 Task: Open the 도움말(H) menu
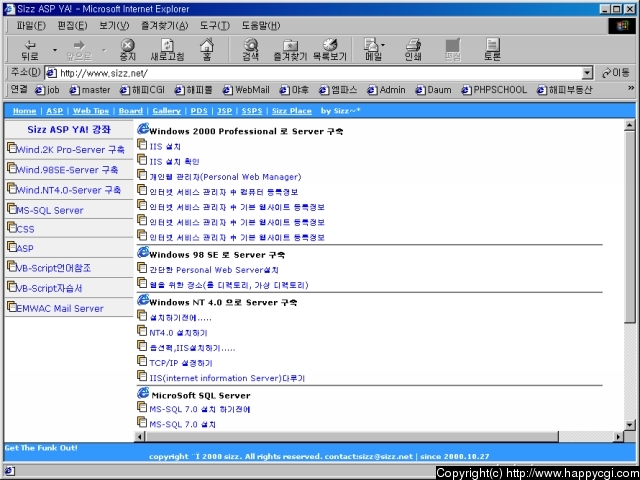click(x=261, y=26)
